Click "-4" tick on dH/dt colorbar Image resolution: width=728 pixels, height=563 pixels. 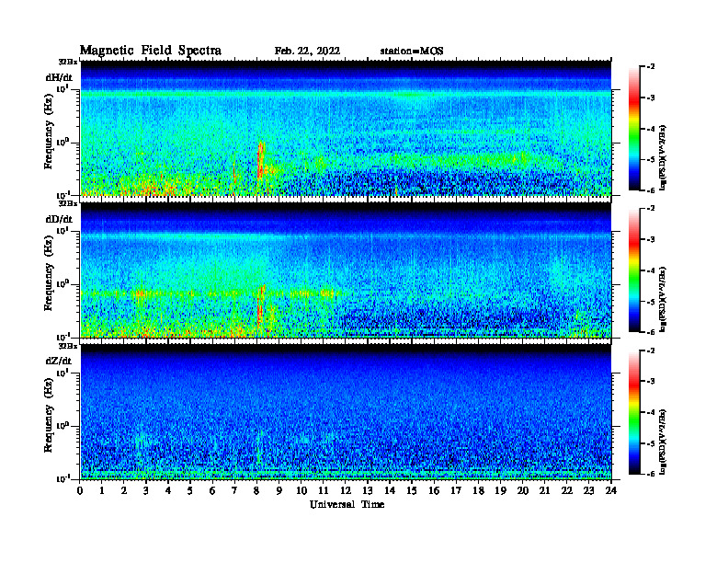click(651, 129)
